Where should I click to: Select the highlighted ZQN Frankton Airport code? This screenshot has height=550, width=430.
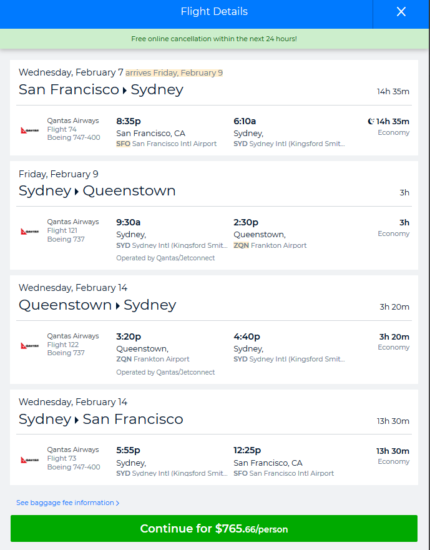click(x=241, y=245)
